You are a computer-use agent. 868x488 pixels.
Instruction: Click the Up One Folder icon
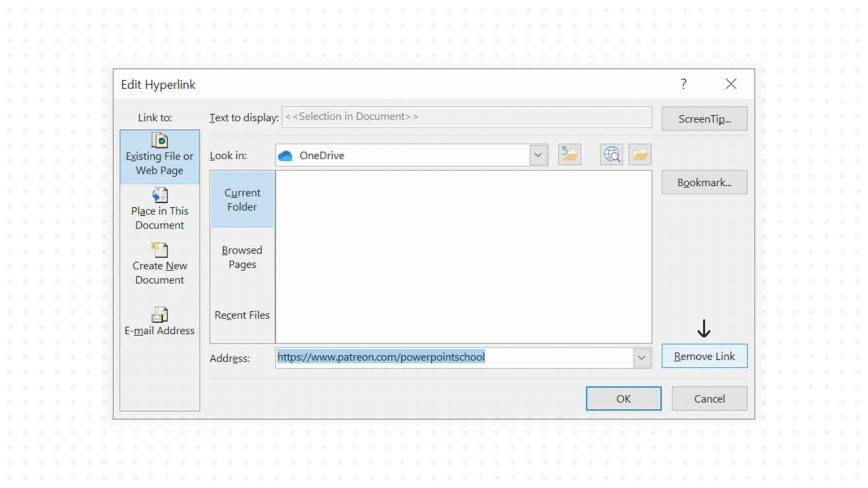click(x=569, y=154)
